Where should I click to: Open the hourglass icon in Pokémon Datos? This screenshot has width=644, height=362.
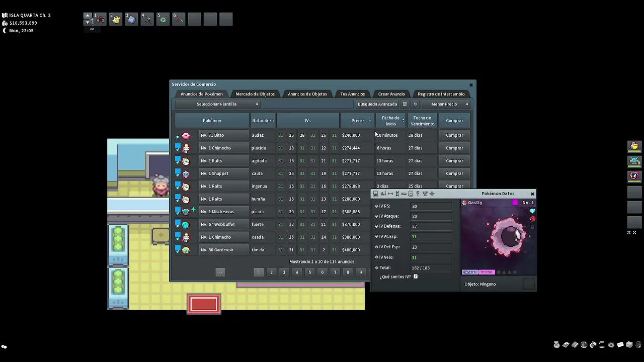point(397,194)
